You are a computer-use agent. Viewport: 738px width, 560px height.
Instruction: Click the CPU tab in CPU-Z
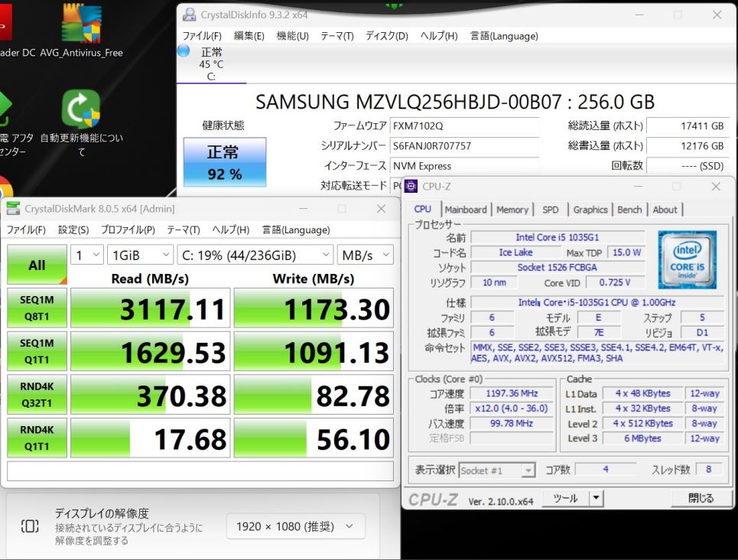tap(422, 209)
